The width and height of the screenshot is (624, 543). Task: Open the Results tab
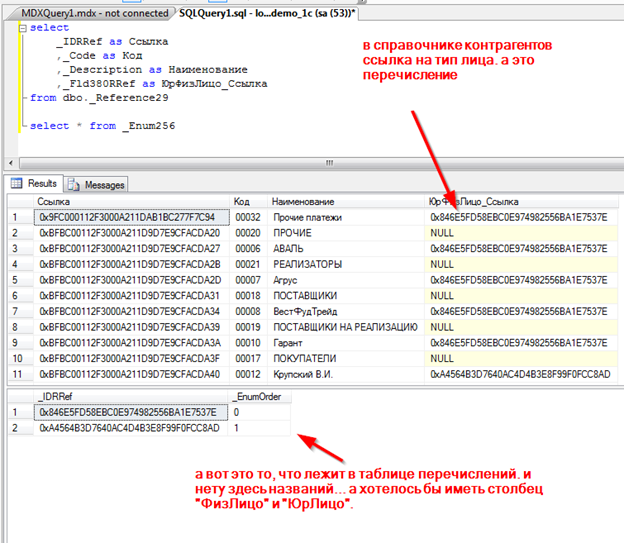34,184
